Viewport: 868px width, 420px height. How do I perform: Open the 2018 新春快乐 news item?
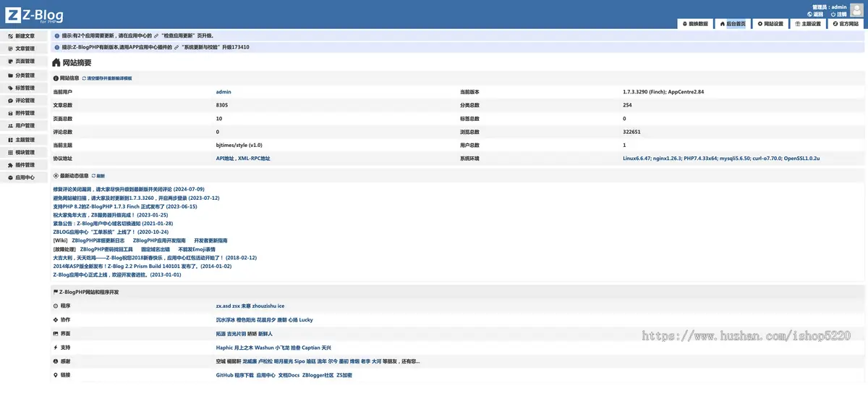pos(155,258)
